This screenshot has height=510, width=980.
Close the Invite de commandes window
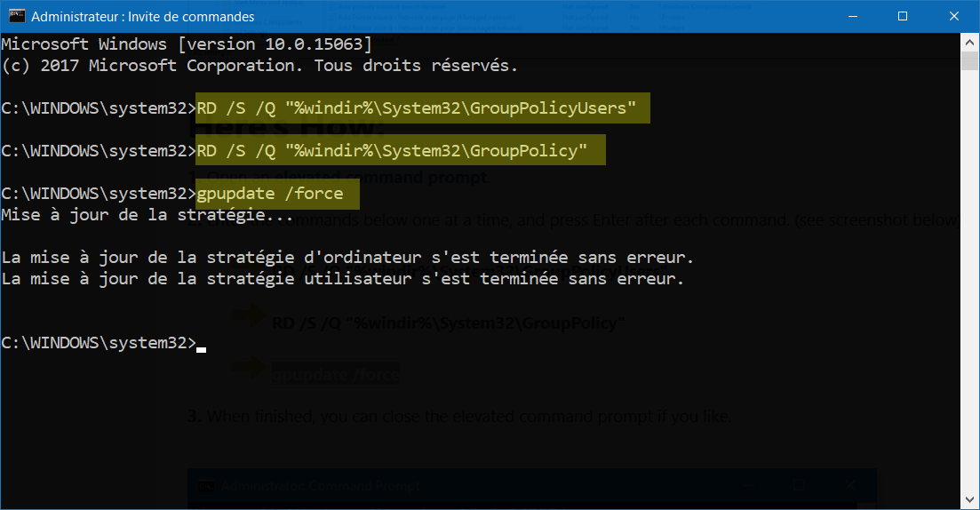click(x=953, y=16)
